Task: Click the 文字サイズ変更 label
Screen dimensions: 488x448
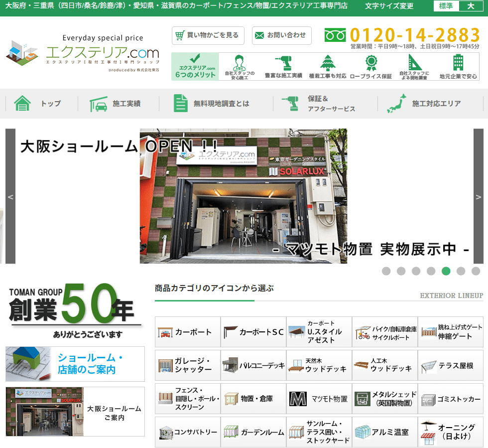Action: pos(389,6)
